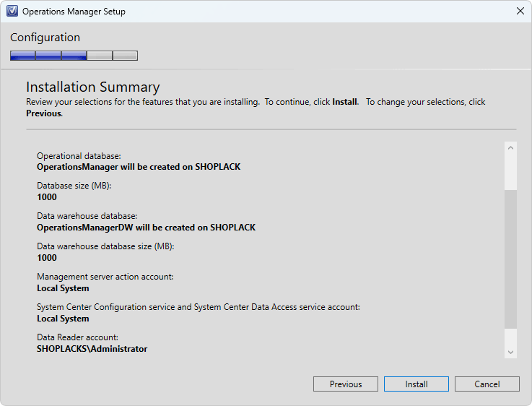This screenshot has width=532, height=406.
Task: Click the summary list scrollbar thumb
Action: point(510,259)
